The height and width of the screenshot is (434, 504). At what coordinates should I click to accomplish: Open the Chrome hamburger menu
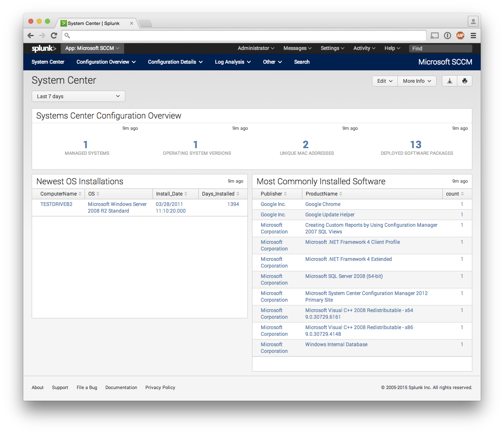point(473,35)
